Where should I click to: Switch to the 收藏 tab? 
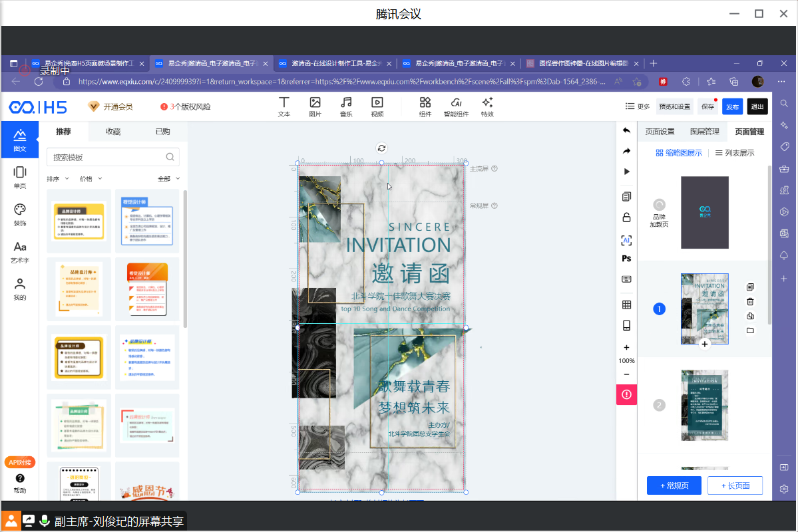click(x=113, y=132)
